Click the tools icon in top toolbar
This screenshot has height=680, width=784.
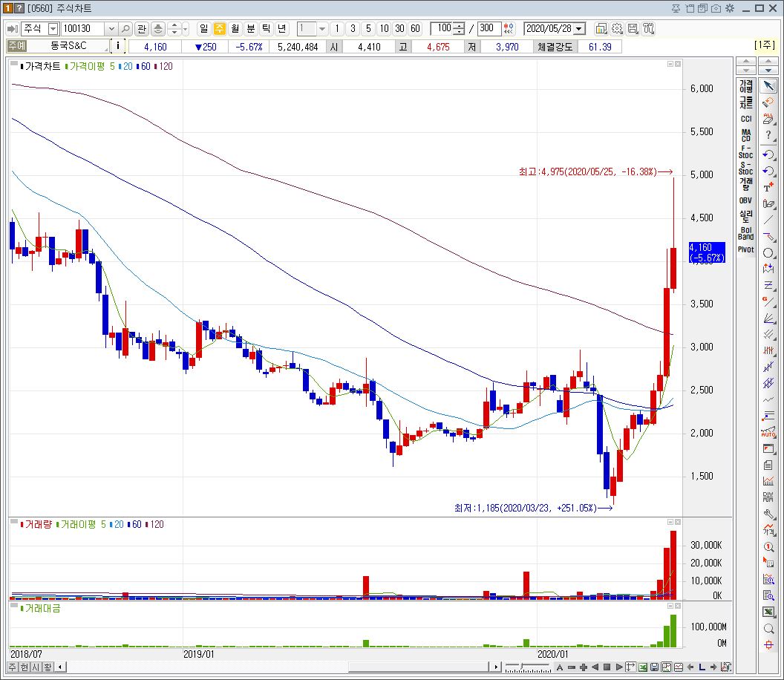pyautogui.click(x=648, y=28)
